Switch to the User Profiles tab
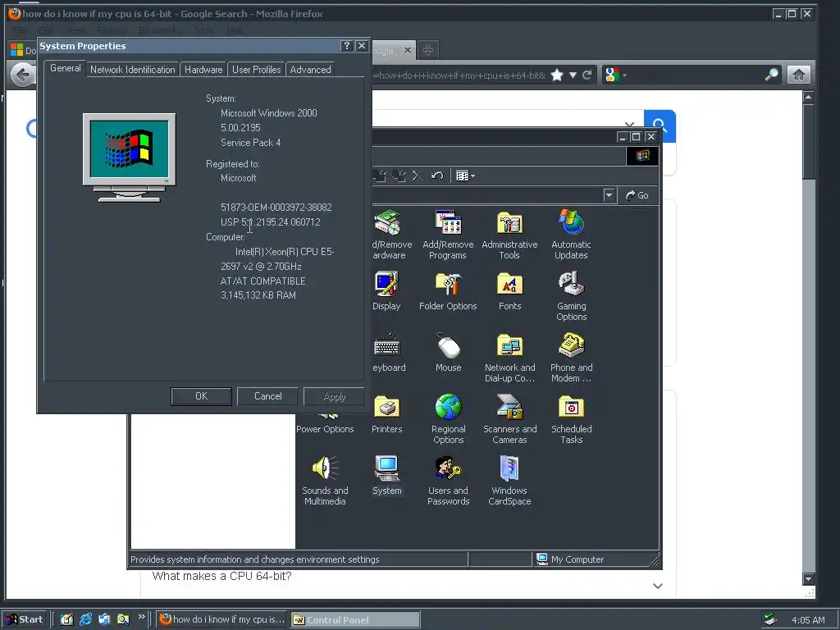Image resolution: width=840 pixels, height=630 pixels. pos(256,70)
